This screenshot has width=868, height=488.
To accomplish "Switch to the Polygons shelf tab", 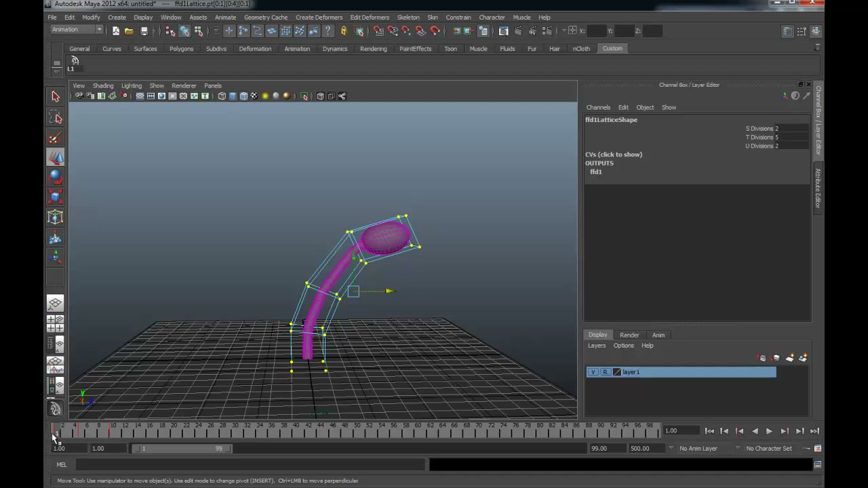I will click(181, 49).
